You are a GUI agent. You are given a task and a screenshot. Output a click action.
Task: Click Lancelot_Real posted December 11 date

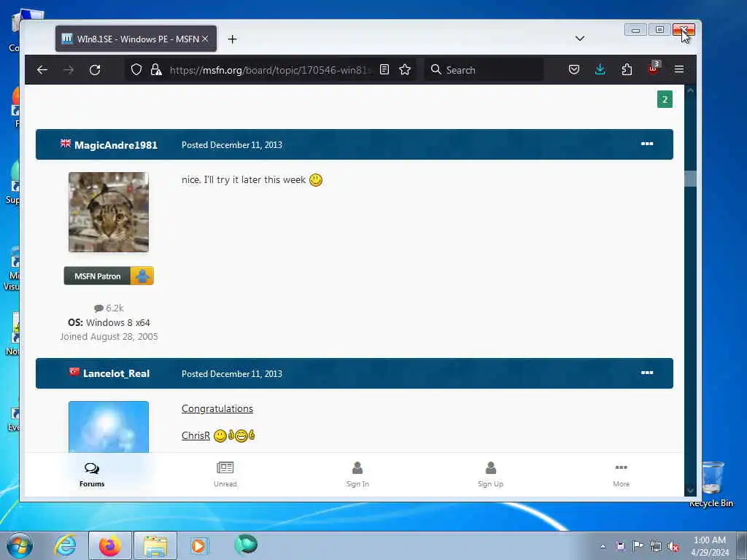pyautogui.click(x=231, y=374)
